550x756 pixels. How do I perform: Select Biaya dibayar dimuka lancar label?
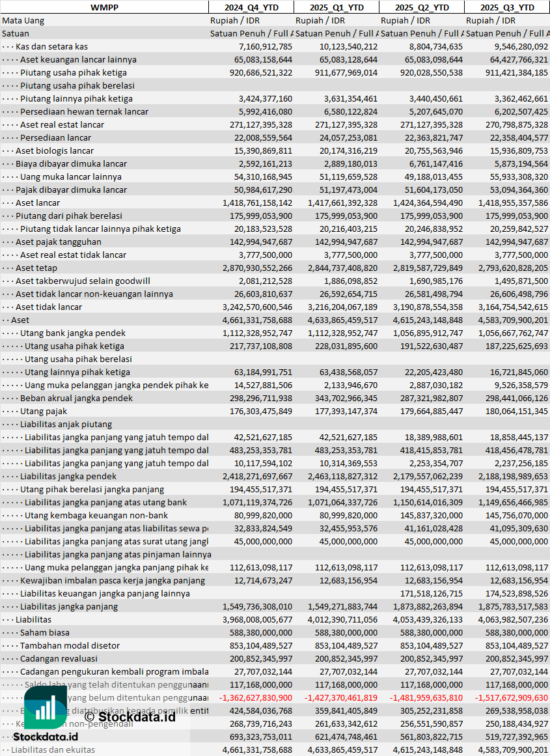[71, 164]
